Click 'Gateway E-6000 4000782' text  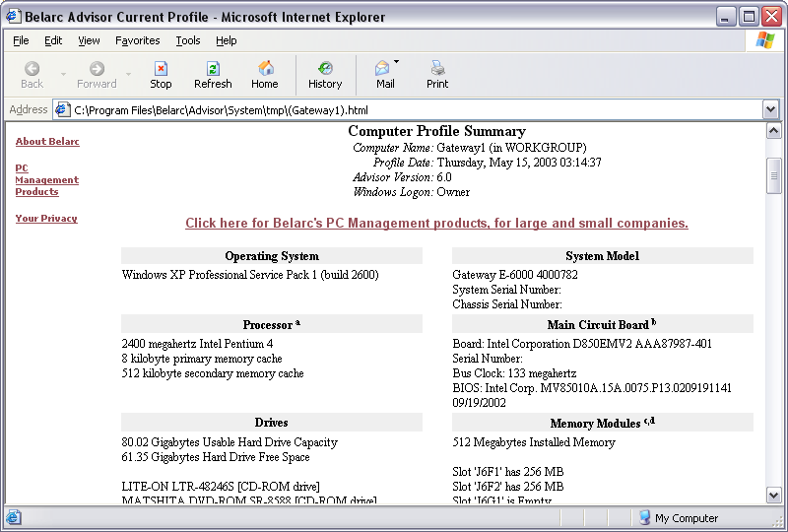click(515, 275)
